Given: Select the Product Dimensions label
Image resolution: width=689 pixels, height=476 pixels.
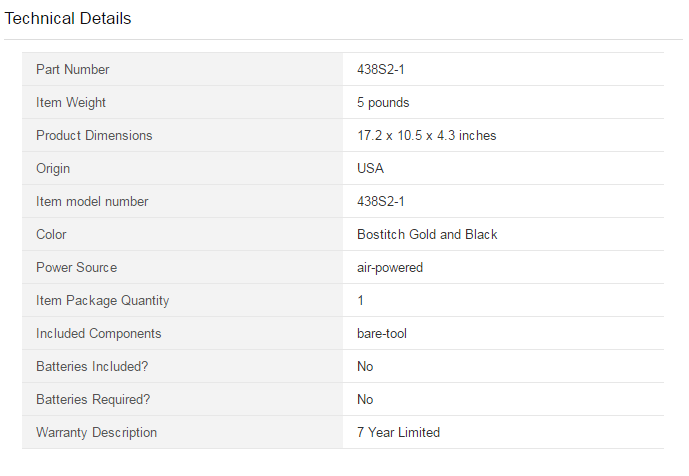Looking at the screenshot, I should [x=94, y=135].
